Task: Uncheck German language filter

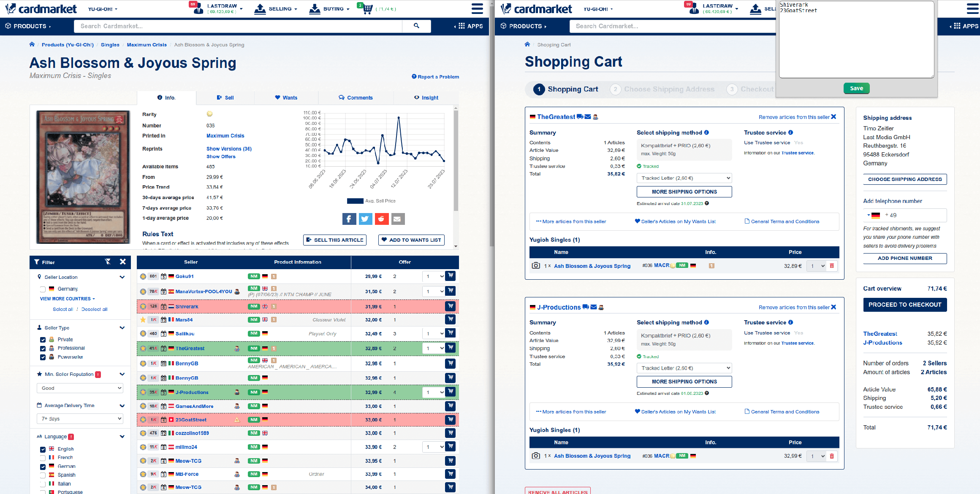Action: click(x=43, y=467)
